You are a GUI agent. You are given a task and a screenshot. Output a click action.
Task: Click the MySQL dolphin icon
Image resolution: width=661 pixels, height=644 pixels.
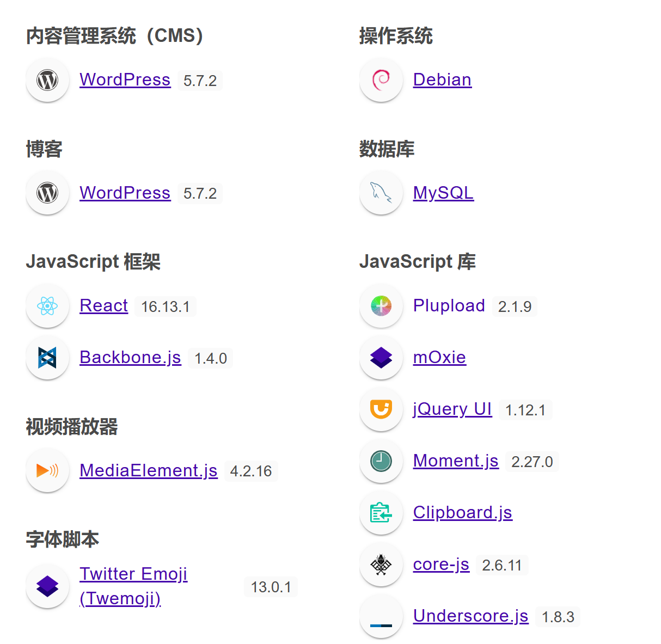click(x=381, y=193)
